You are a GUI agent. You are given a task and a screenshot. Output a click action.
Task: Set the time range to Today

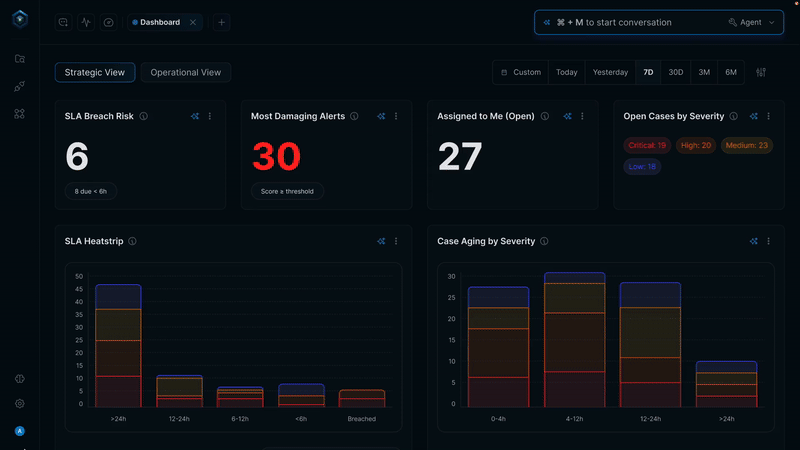pyautogui.click(x=567, y=72)
